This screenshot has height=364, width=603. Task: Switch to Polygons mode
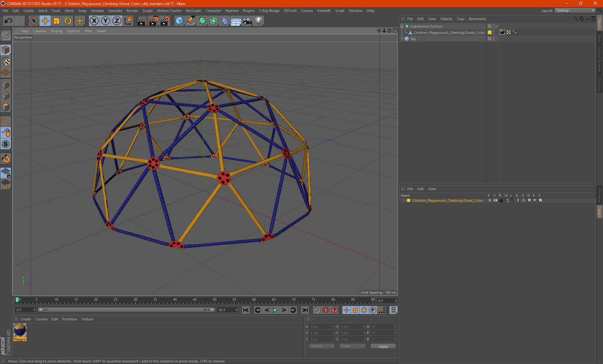click(6, 107)
